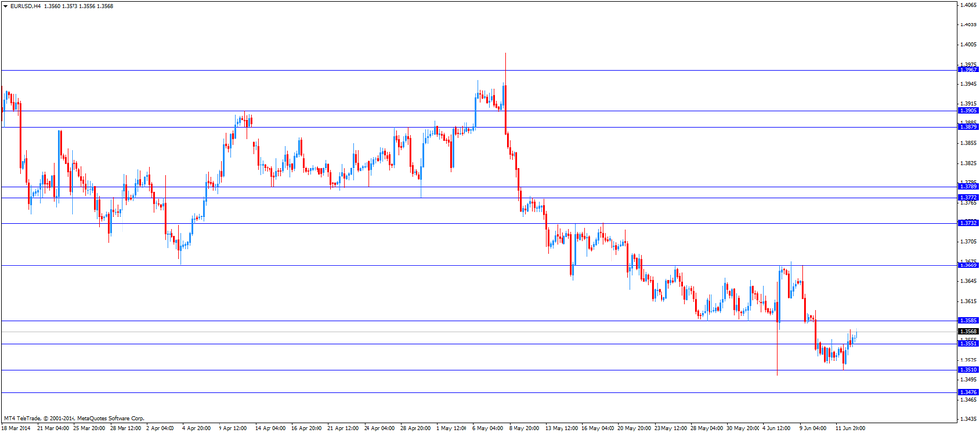Click the 21 Apr 12:00 time label
The width and height of the screenshot is (980, 433).
[342, 429]
